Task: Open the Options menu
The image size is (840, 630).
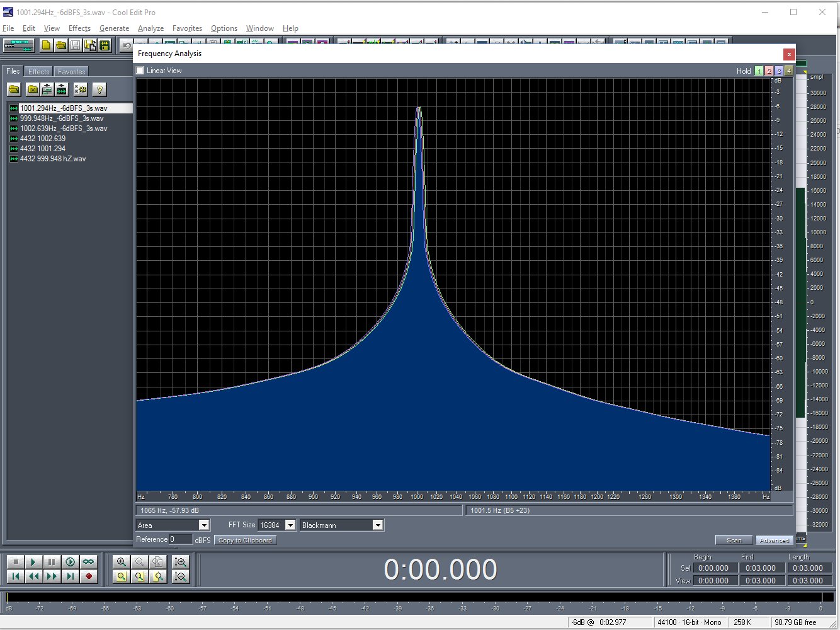Action: pyautogui.click(x=224, y=28)
